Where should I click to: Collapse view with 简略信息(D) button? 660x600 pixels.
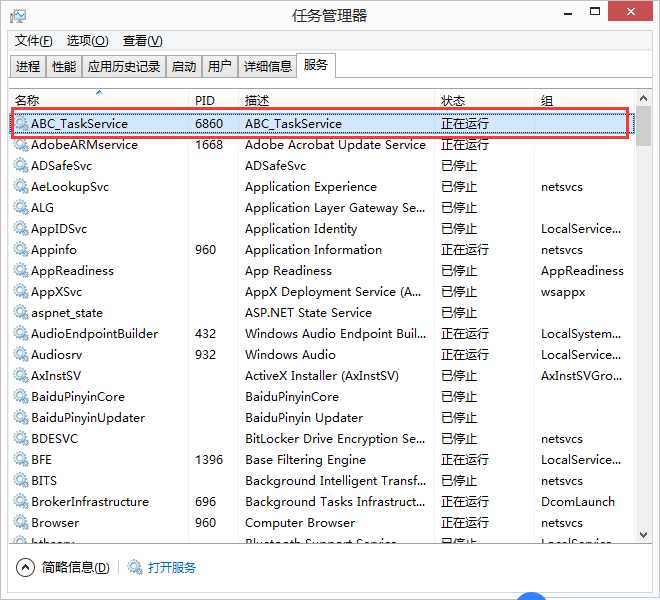pos(63,568)
